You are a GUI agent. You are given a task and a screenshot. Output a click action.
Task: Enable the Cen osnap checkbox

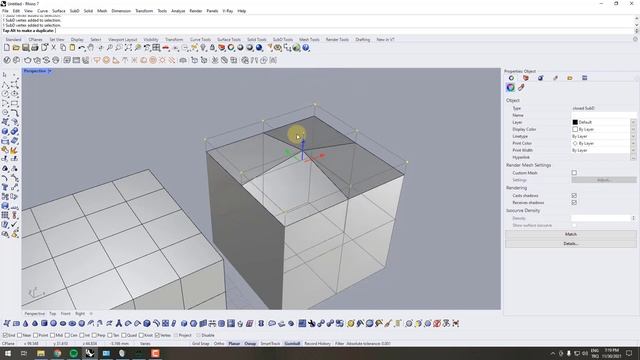click(67, 335)
